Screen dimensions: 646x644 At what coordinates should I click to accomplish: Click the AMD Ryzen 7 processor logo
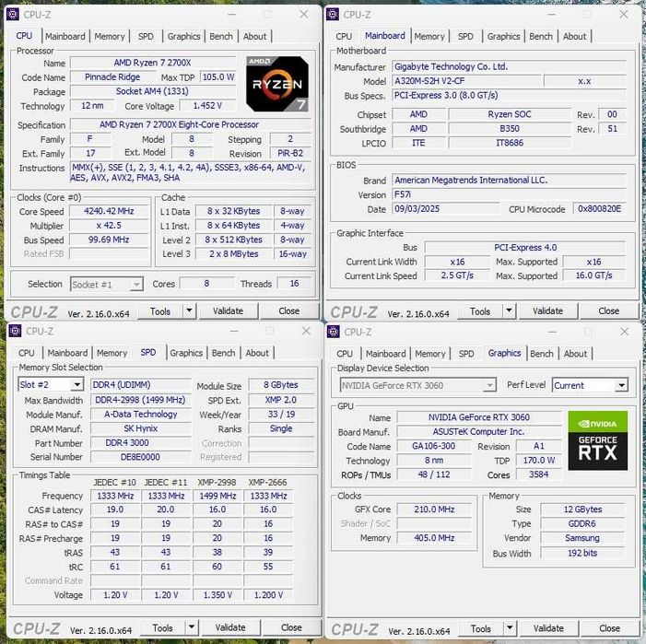(277, 84)
